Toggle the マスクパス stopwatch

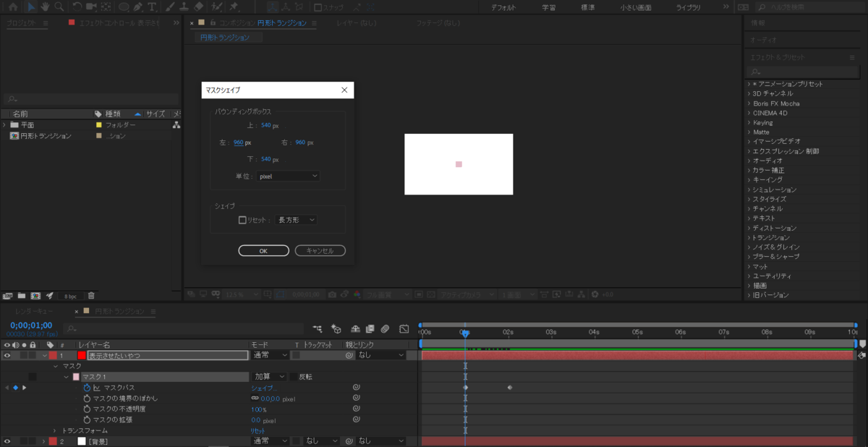tap(87, 388)
